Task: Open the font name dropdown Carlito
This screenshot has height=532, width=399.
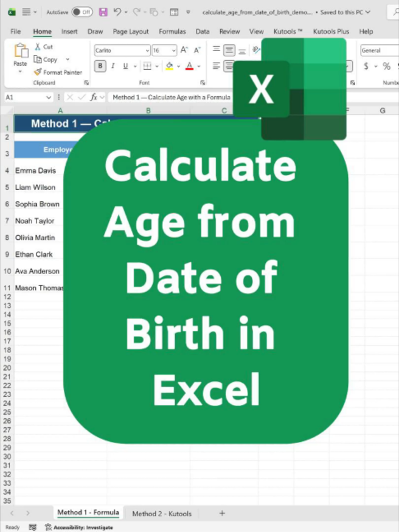Action: point(147,51)
